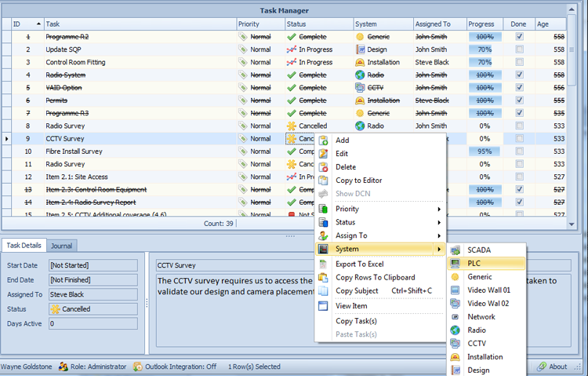Click the Export To Excel icon
This screenshot has width=588, height=376.
point(323,264)
